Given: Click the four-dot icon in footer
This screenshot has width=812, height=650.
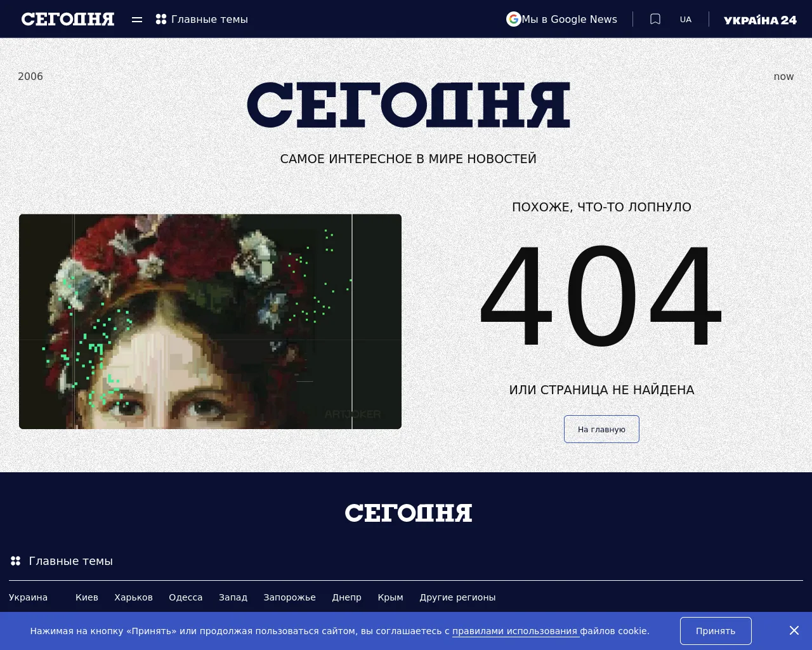Looking at the screenshot, I should point(16,561).
